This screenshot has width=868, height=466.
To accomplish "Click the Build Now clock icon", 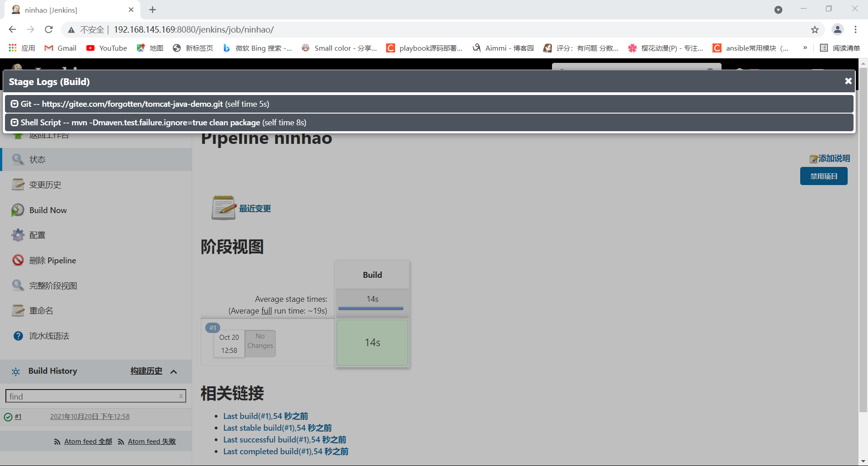I will coord(18,210).
